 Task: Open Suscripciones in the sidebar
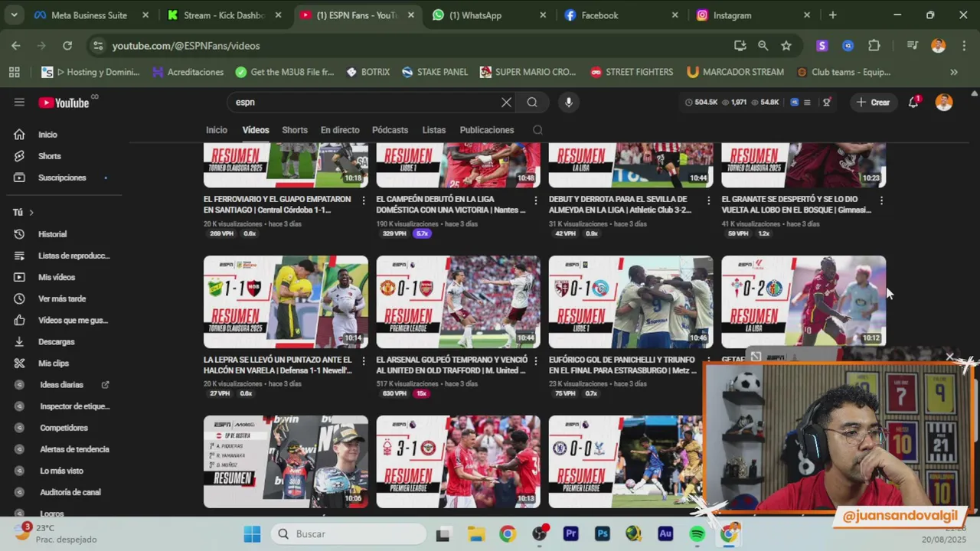click(61, 178)
